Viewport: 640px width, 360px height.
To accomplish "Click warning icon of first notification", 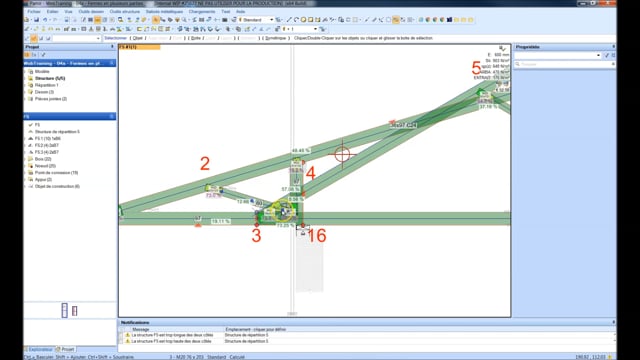I will click(x=127, y=335).
